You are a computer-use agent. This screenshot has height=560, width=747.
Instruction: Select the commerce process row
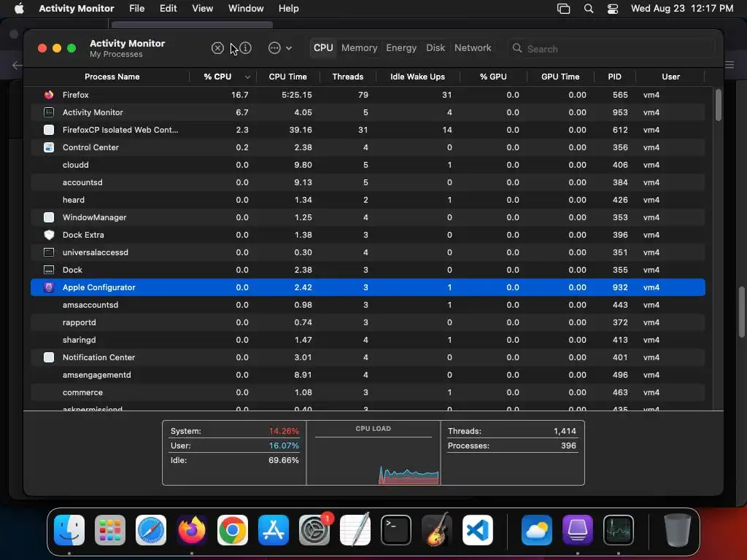pyautogui.click(x=368, y=392)
